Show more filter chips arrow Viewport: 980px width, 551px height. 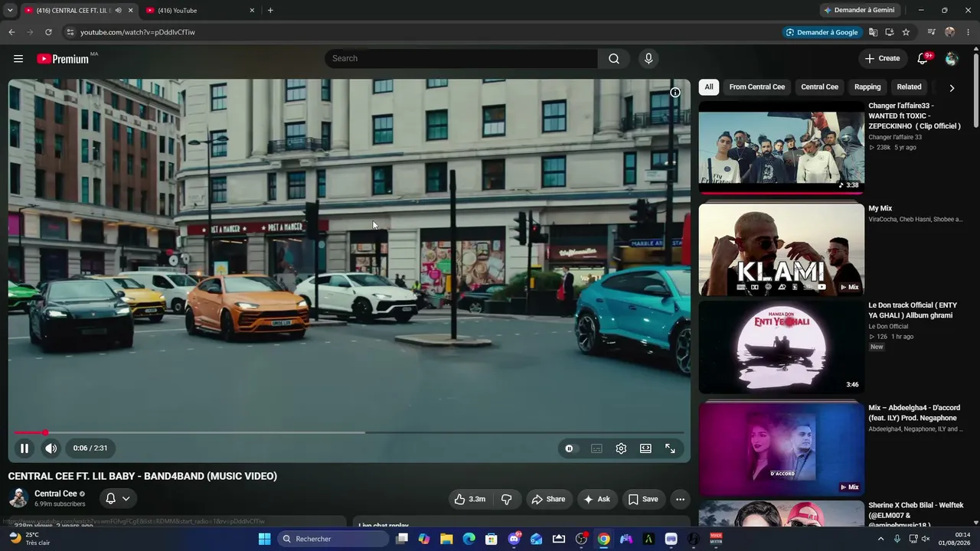click(x=952, y=87)
